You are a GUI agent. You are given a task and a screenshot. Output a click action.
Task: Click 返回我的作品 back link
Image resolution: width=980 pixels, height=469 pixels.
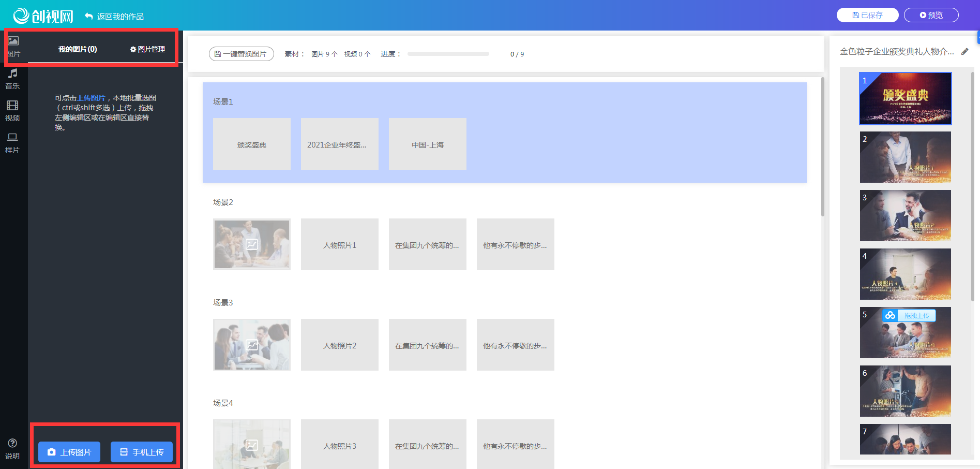[x=114, y=17]
